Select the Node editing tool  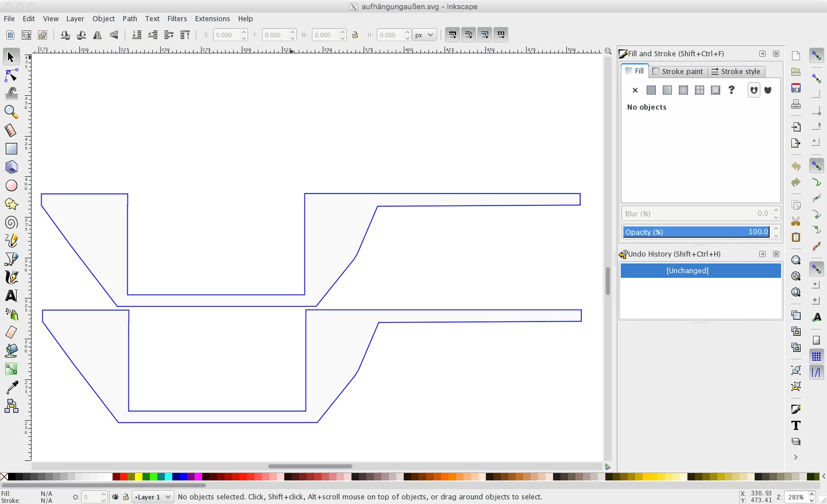click(11, 75)
